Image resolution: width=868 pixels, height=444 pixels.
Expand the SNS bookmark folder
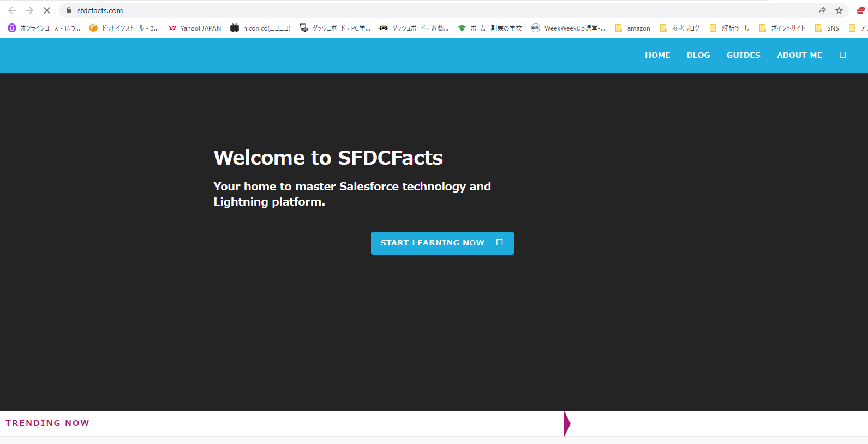click(x=827, y=28)
